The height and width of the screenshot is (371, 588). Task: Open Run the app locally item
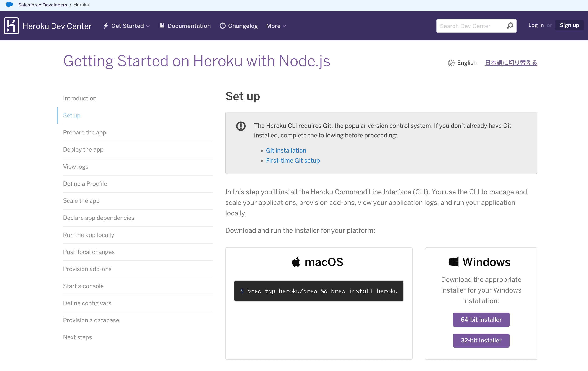tap(138, 235)
